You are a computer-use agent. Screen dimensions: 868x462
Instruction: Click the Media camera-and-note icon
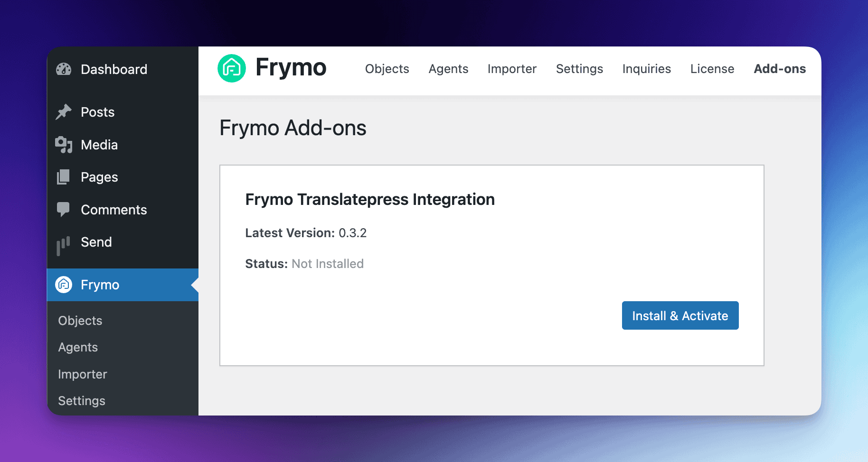[64, 145]
